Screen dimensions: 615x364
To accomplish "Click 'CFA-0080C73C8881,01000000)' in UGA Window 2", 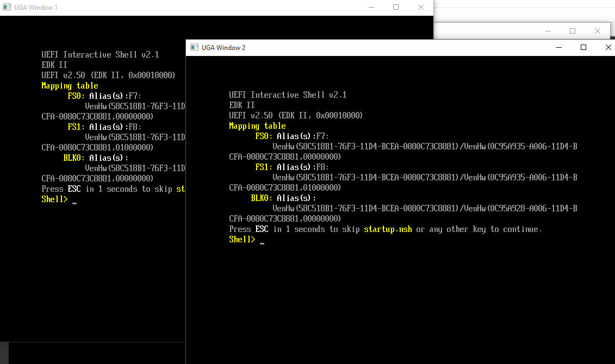I will tap(285, 187).
